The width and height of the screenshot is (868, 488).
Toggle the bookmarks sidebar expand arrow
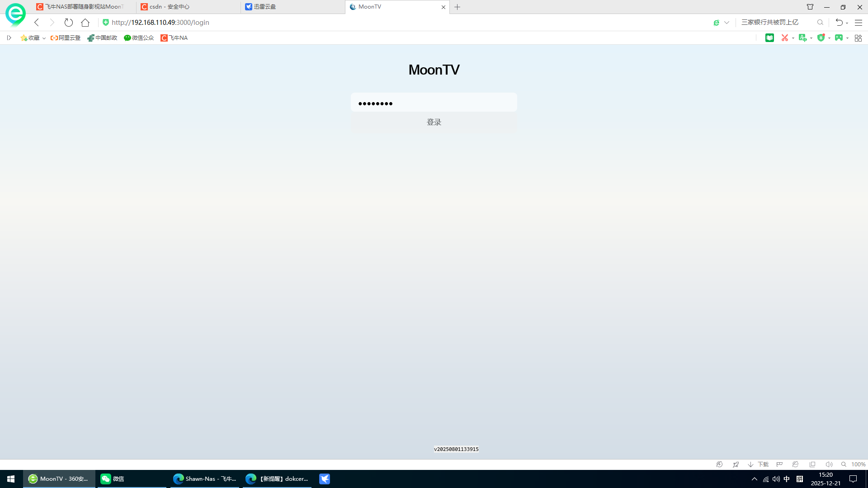pos(9,38)
